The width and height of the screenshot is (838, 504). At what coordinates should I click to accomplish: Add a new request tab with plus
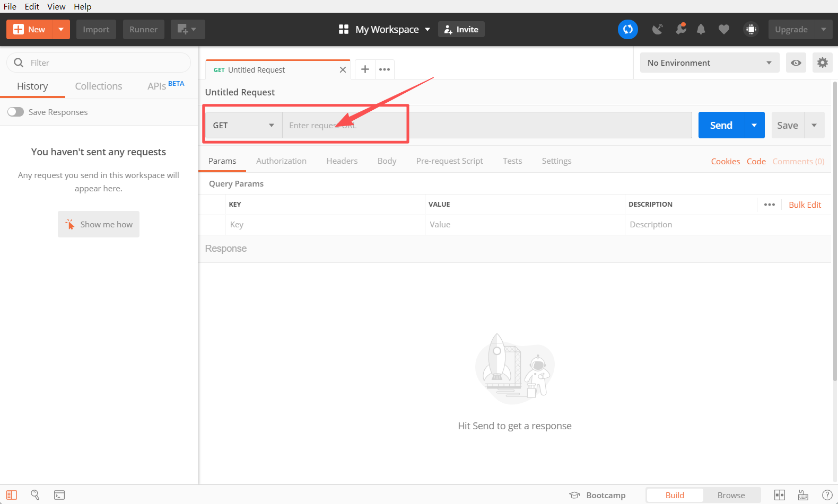pyautogui.click(x=365, y=69)
